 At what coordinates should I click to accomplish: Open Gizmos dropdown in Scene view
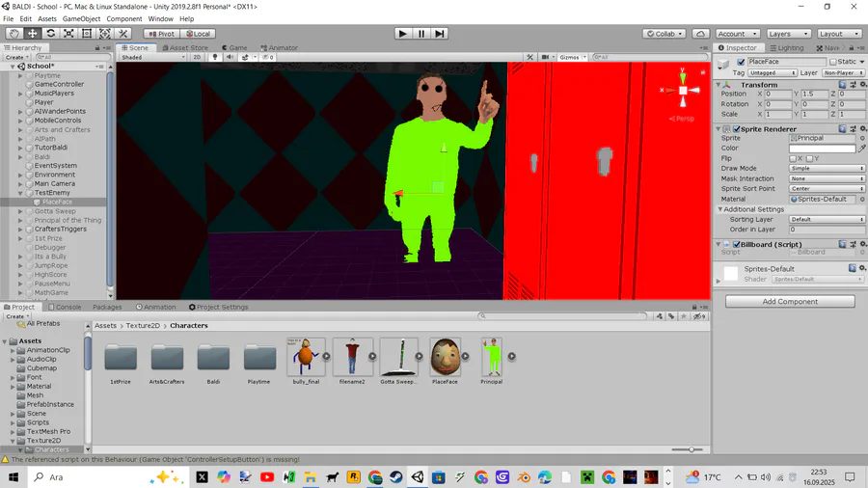[572, 57]
